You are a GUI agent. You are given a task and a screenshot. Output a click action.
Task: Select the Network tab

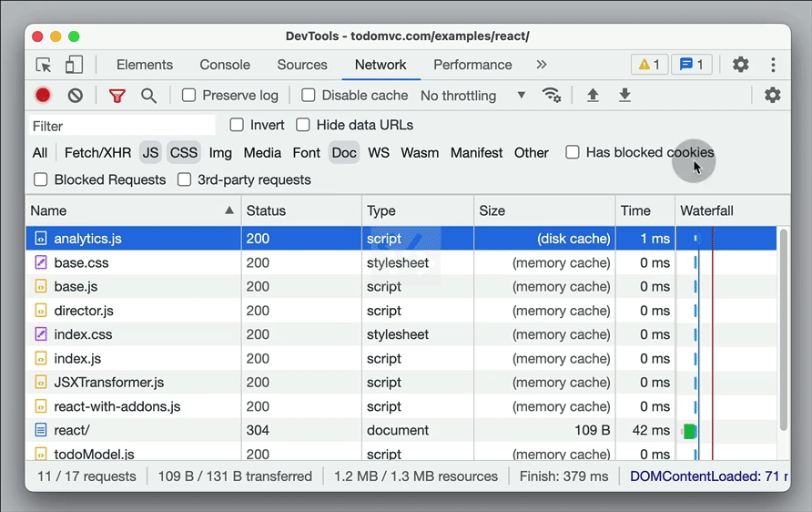click(381, 65)
